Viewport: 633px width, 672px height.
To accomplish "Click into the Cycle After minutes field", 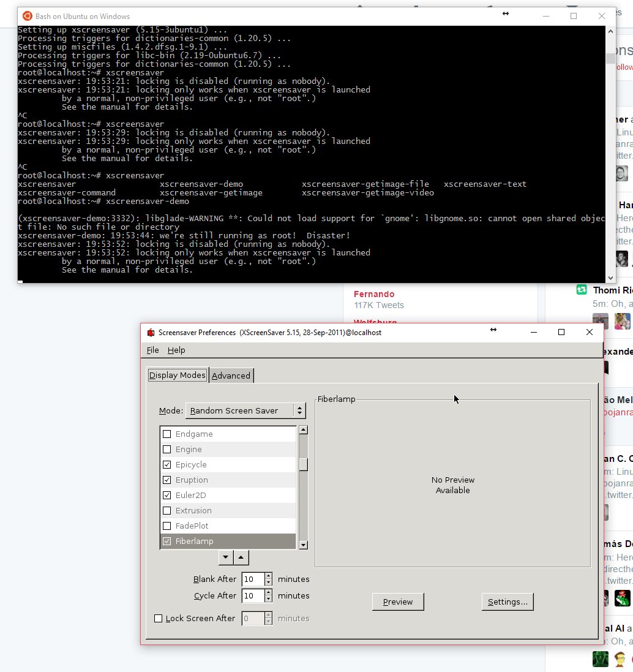I will [x=253, y=596].
